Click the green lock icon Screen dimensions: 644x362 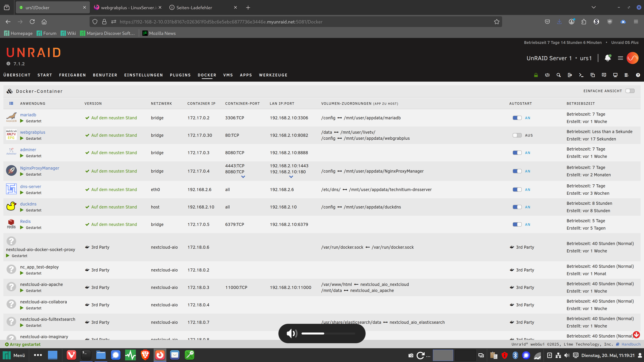tap(536, 75)
